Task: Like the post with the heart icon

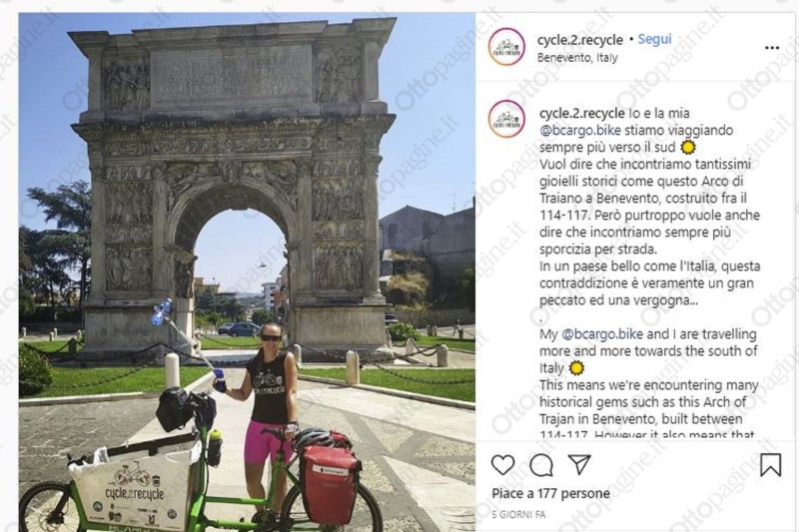Action: [x=502, y=464]
